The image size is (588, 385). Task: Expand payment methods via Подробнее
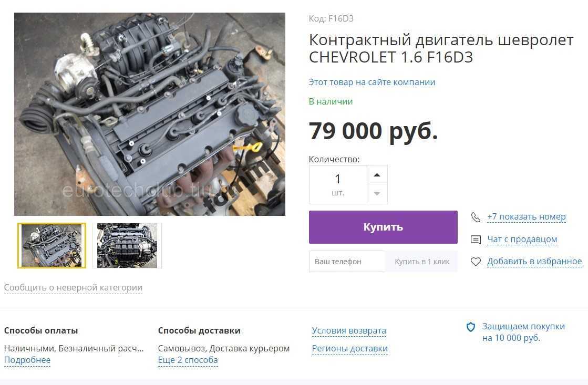tap(27, 360)
